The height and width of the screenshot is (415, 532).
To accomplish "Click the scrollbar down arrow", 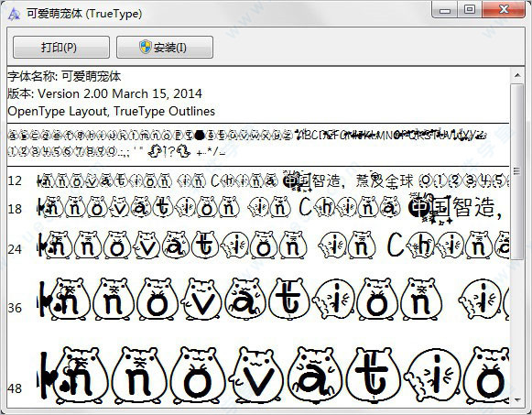I will click(x=517, y=400).
